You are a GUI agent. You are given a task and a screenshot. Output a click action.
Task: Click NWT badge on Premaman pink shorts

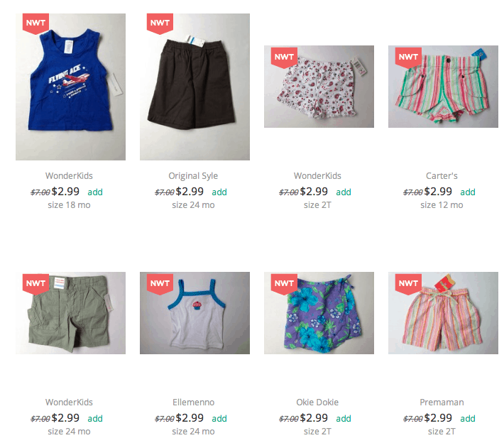[408, 284]
